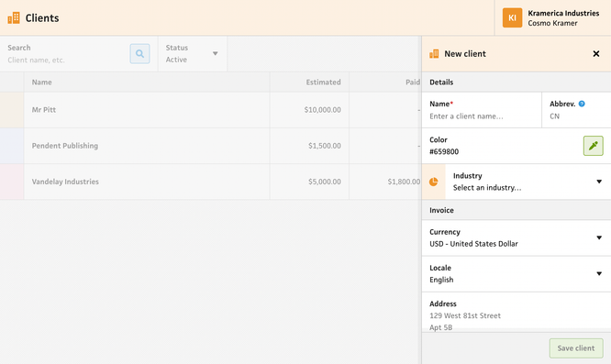Click the Invoice section header
This screenshot has height=364, width=611.
(517, 210)
